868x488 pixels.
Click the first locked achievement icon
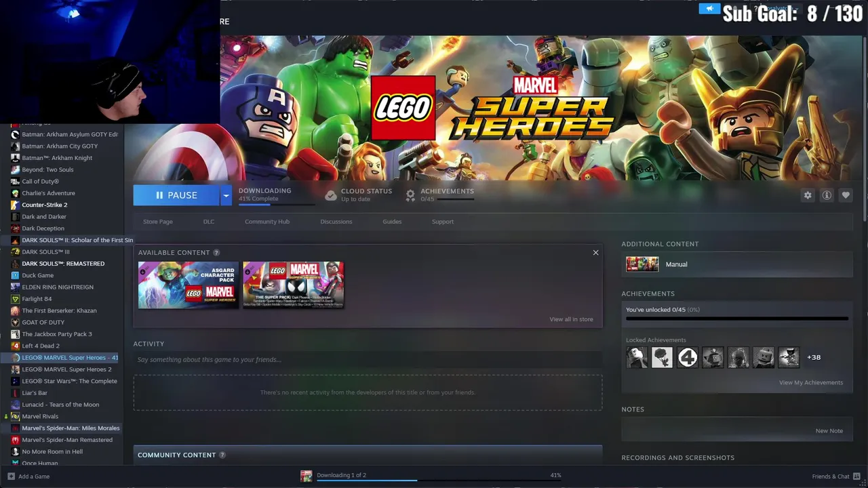point(637,357)
